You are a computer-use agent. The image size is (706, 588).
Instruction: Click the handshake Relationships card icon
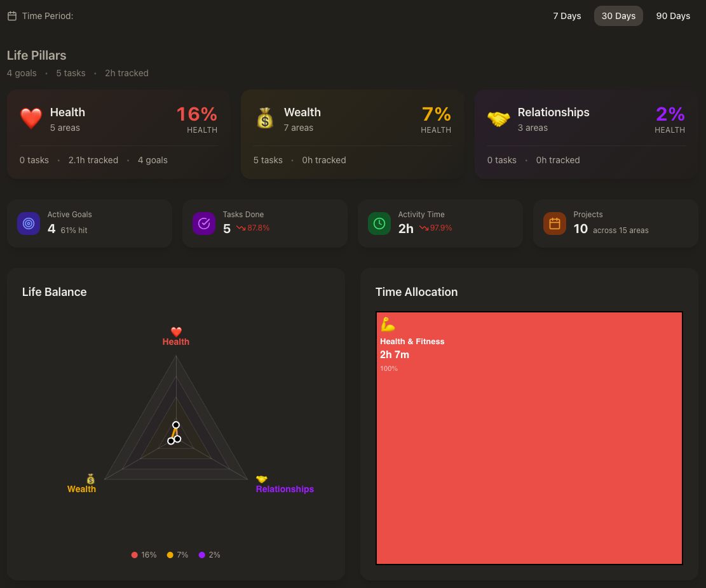pos(498,119)
